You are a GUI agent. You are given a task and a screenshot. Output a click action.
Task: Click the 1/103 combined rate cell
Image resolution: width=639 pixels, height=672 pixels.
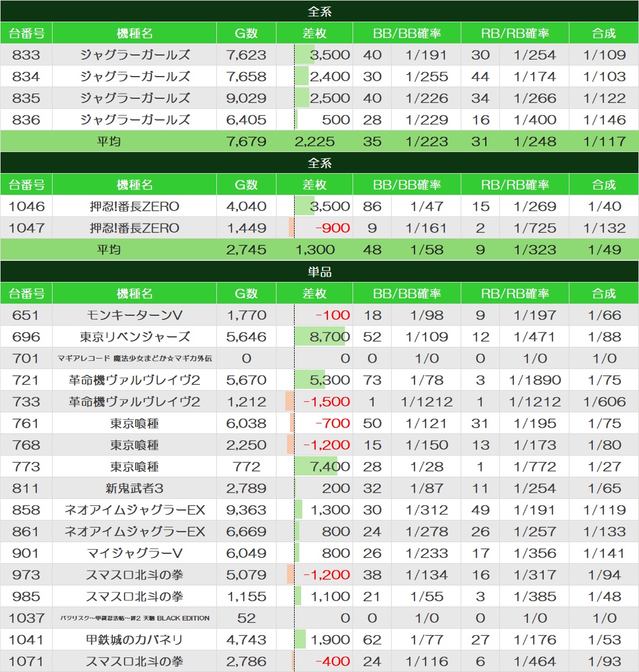tap(604, 76)
